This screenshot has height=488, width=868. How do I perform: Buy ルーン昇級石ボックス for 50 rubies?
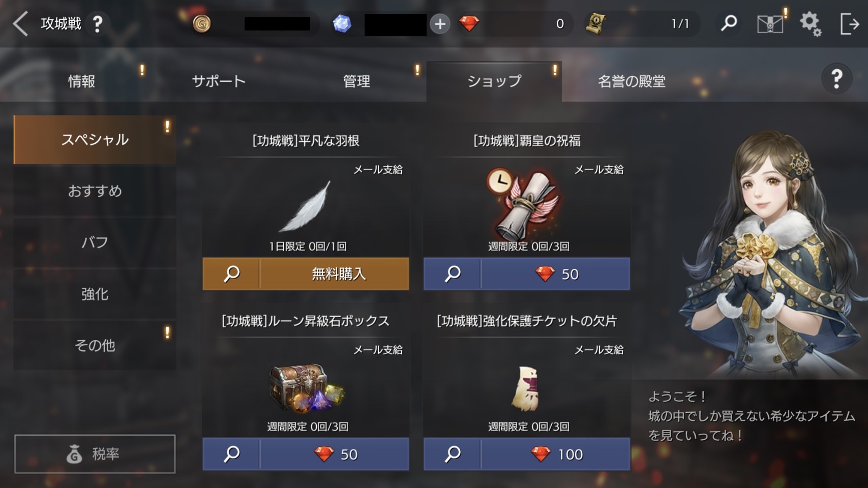pos(335,454)
